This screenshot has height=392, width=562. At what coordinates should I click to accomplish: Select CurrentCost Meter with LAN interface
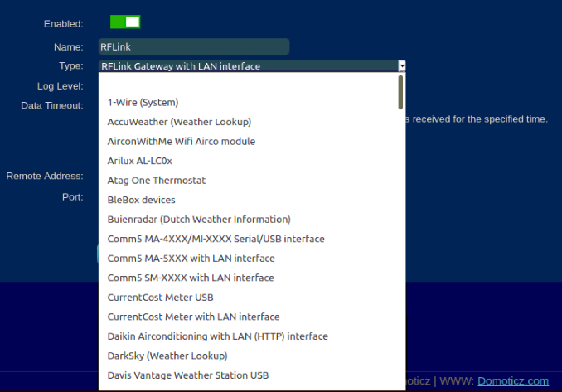coord(252,317)
